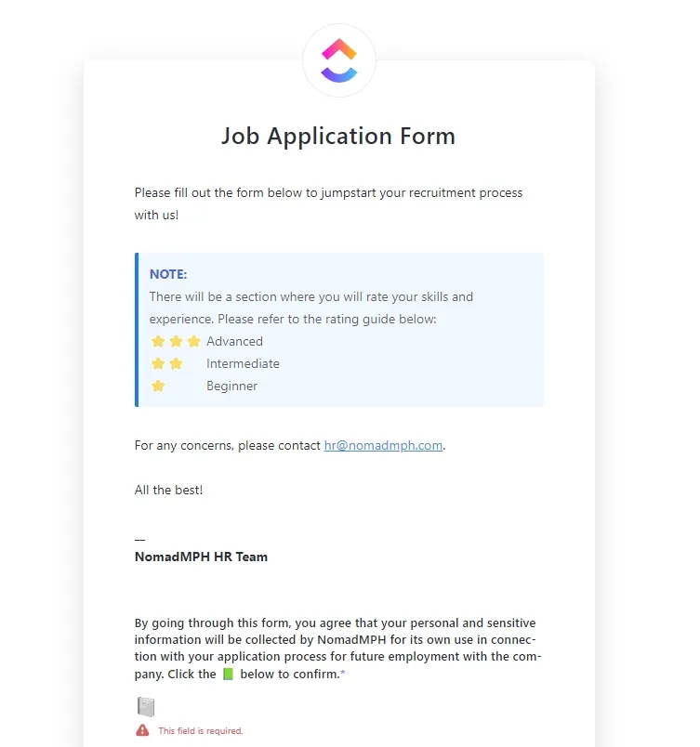Click the Beginner rating label
Screen dimensions: 700x747
click(231, 386)
